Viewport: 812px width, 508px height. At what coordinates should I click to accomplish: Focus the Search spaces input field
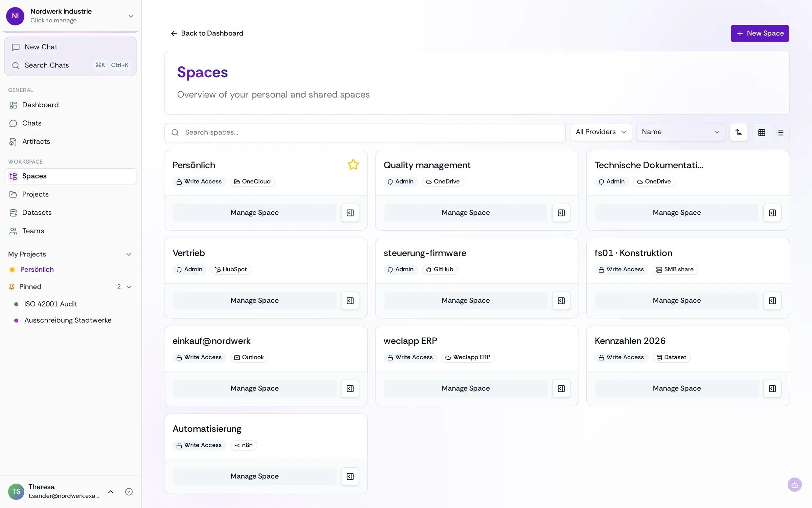tap(365, 132)
